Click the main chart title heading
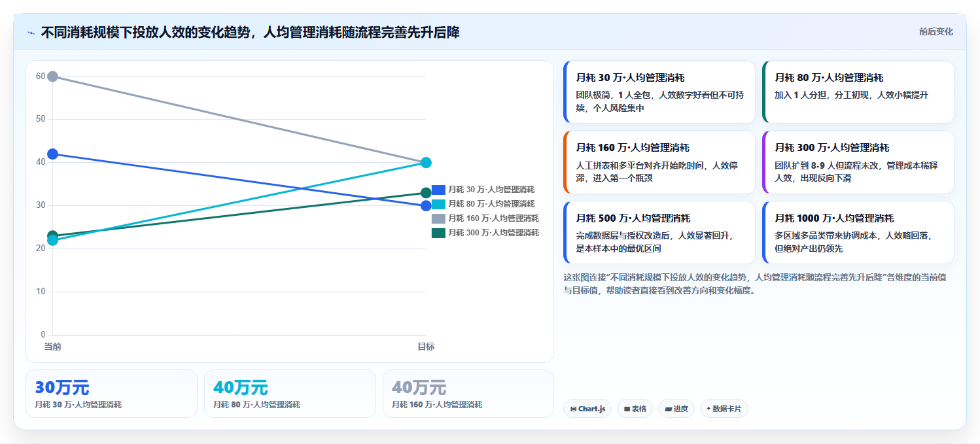This screenshot has height=444, width=980. point(250,33)
